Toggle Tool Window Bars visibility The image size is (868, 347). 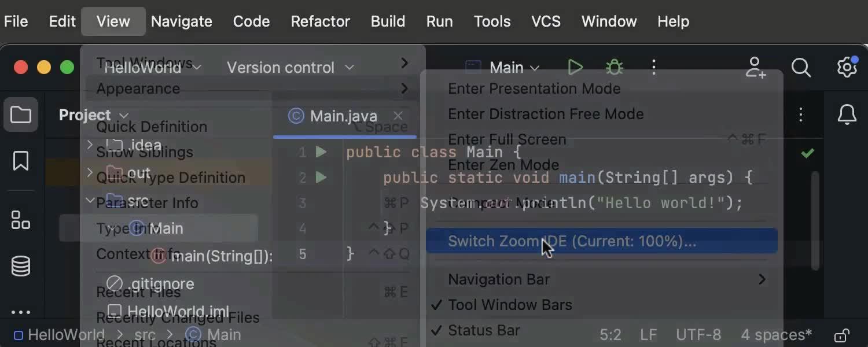click(x=509, y=305)
